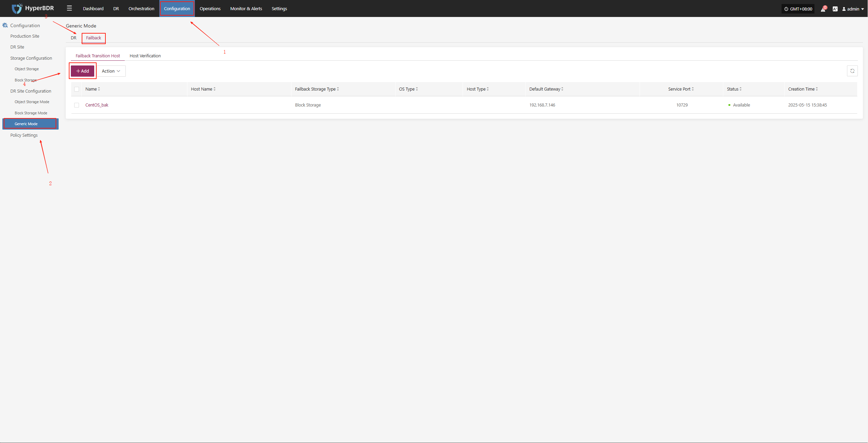This screenshot has height=443, width=868.
Task: Open the Configuration menu
Action: coord(177,8)
